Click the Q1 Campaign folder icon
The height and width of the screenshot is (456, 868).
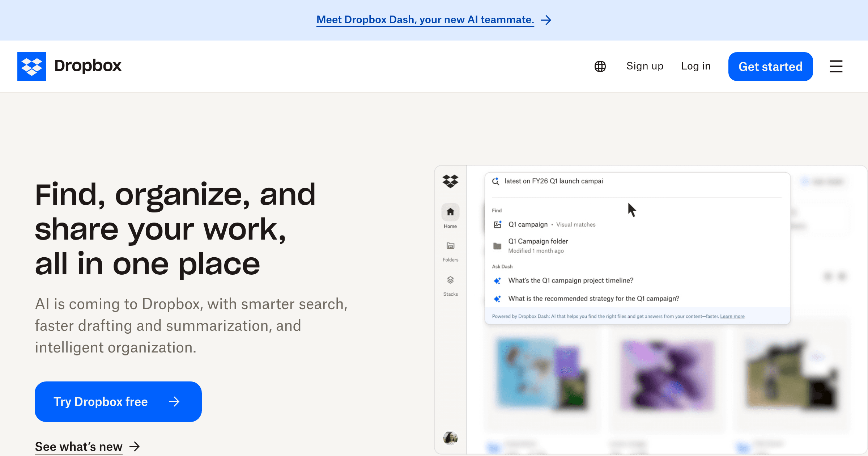click(x=497, y=246)
